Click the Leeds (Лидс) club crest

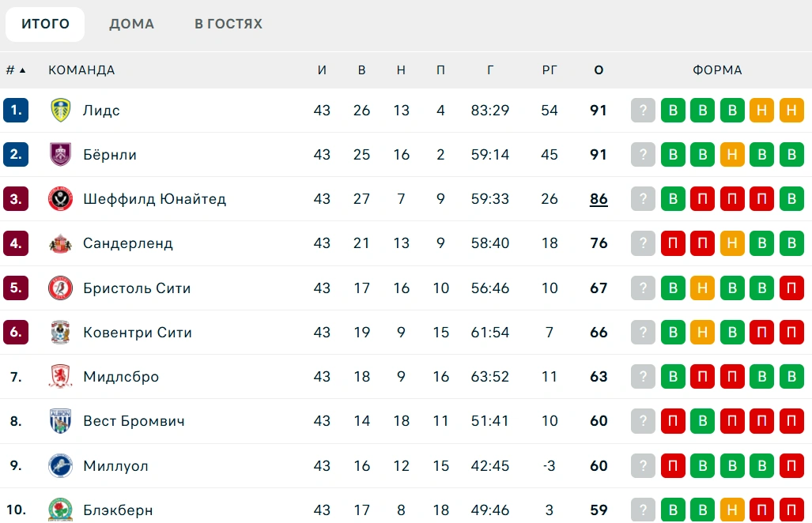click(61, 110)
